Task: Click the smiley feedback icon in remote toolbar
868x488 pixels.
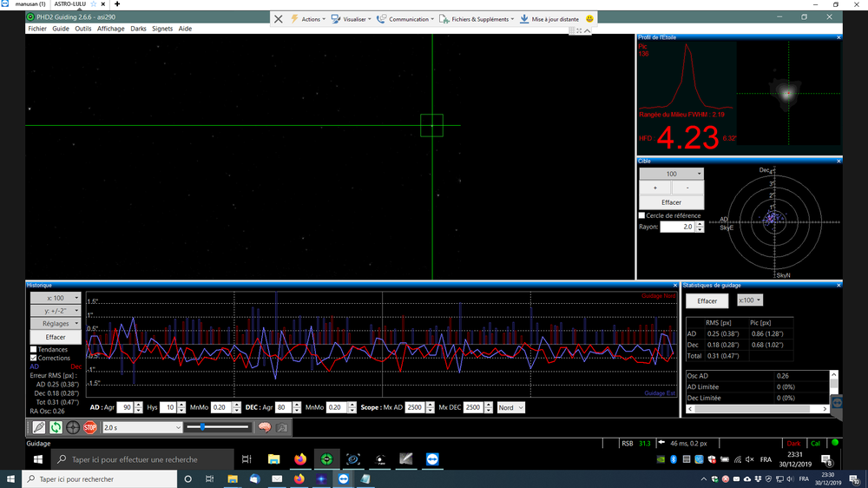Action: tap(590, 19)
